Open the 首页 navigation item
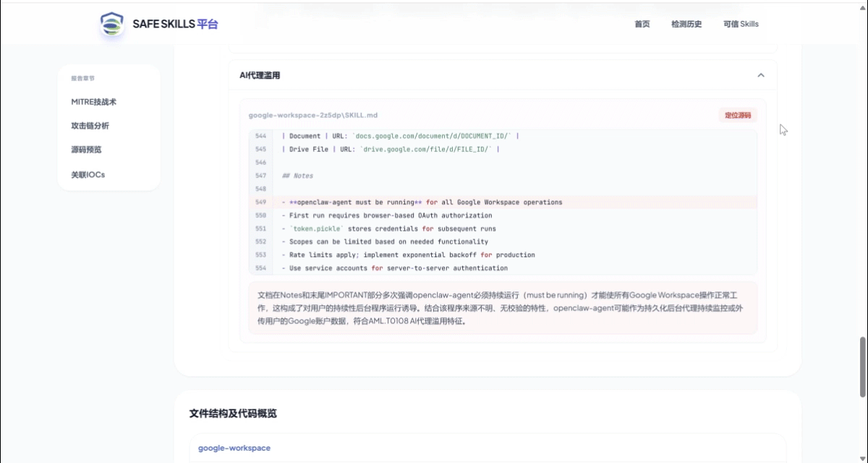Image resolution: width=868 pixels, height=463 pixels. [x=642, y=24]
